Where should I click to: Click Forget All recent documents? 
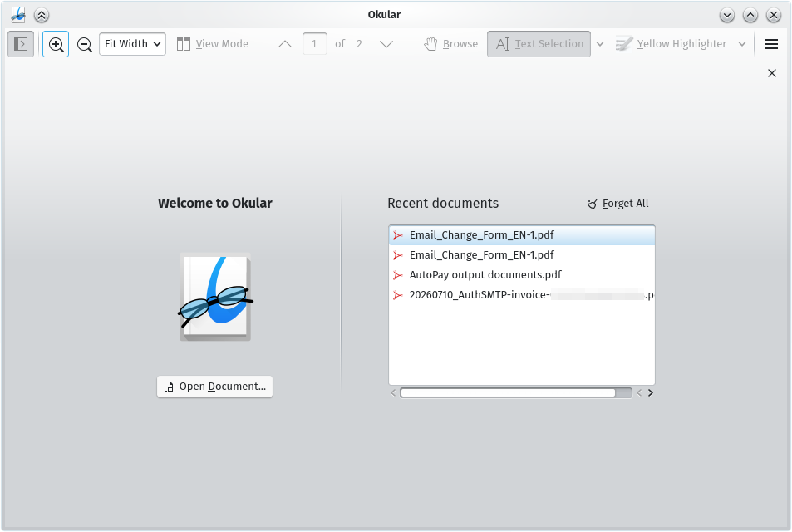click(x=617, y=203)
